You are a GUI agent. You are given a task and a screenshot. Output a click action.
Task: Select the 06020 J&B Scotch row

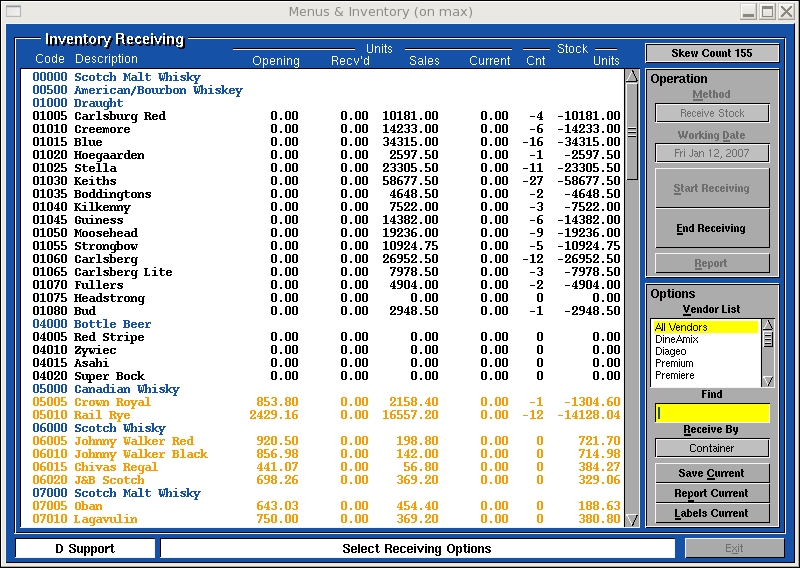tap(322, 481)
